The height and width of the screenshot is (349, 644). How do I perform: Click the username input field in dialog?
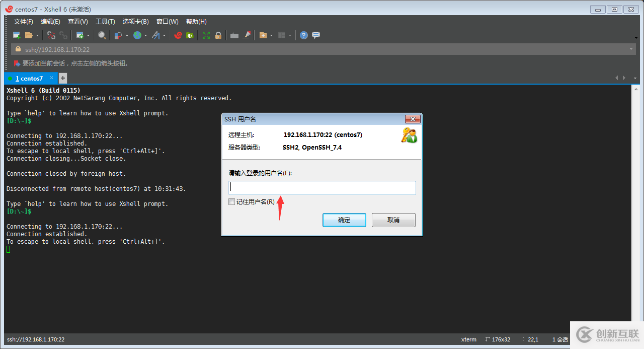point(322,188)
